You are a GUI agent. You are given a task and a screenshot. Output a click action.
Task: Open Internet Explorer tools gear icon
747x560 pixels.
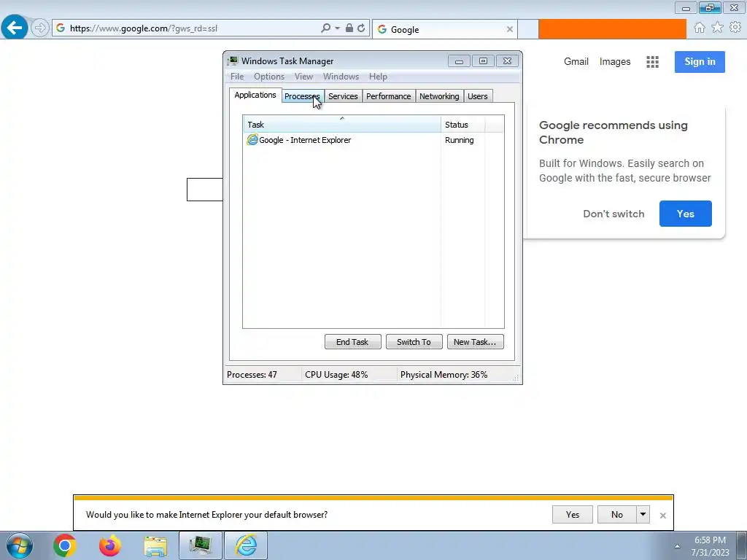(x=735, y=28)
